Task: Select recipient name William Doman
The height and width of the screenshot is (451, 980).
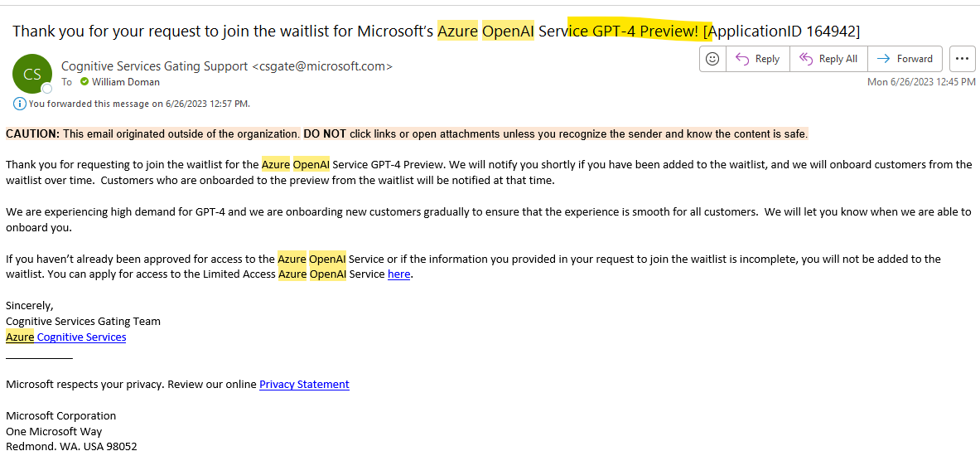Action: (126, 82)
